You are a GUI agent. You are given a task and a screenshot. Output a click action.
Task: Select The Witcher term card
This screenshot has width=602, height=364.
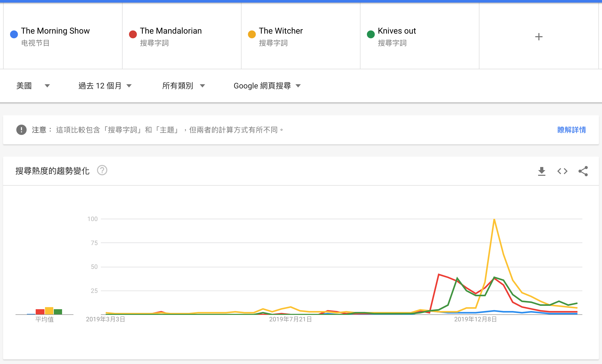[x=301, y=36]
